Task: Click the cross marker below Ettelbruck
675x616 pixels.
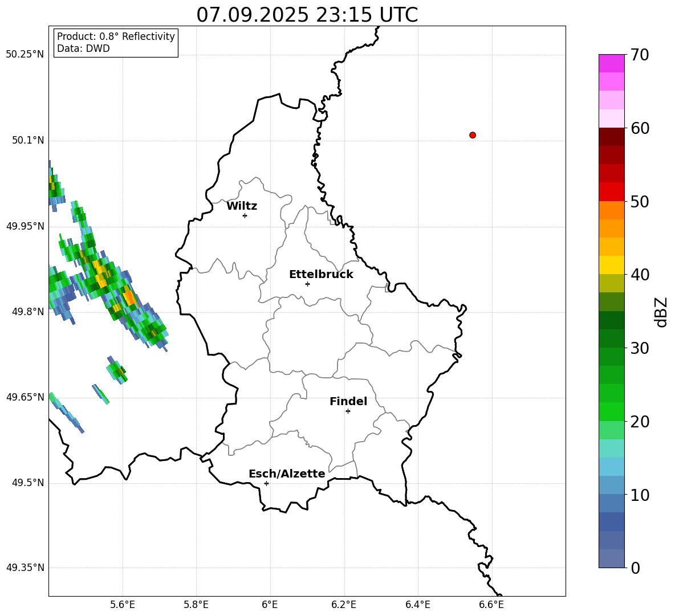Action: [x=307, y=284]
